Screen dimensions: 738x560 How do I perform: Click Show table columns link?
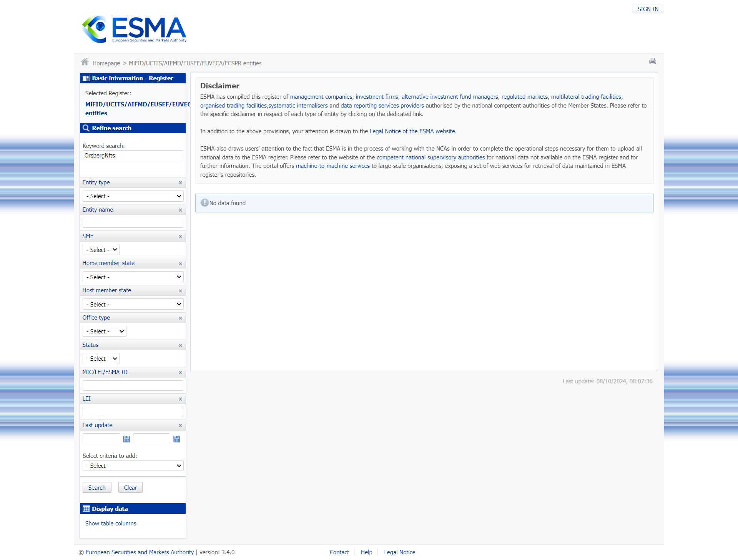[x=111, y=524]
